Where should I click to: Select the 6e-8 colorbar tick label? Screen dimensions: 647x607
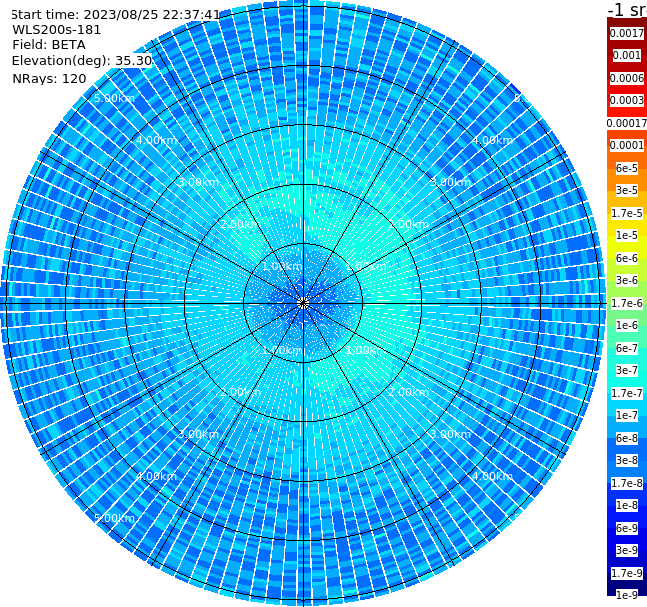(627, 438)
